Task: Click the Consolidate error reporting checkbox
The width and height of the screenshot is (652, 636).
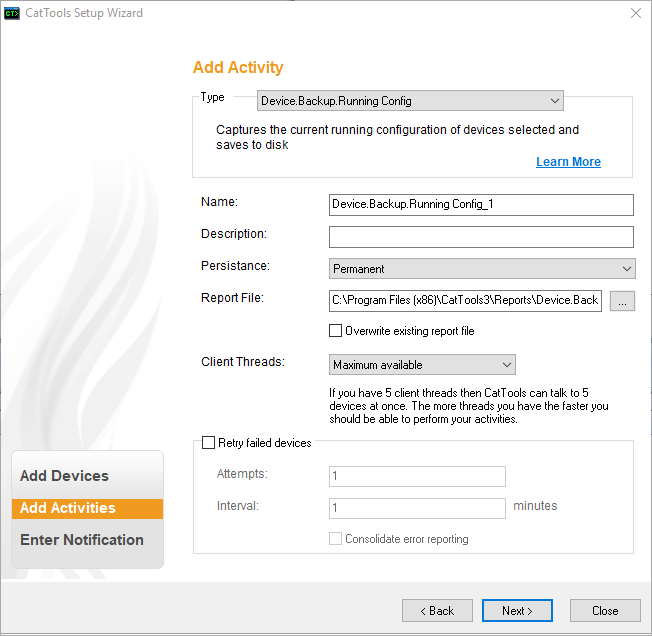Action: [336, 539]
